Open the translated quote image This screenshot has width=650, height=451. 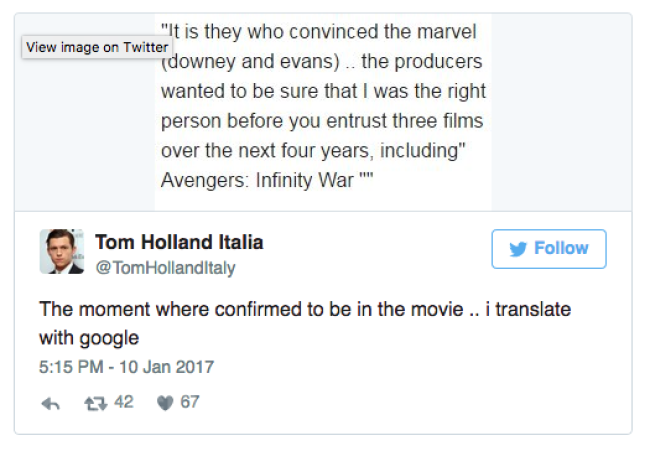click(323, 112)
